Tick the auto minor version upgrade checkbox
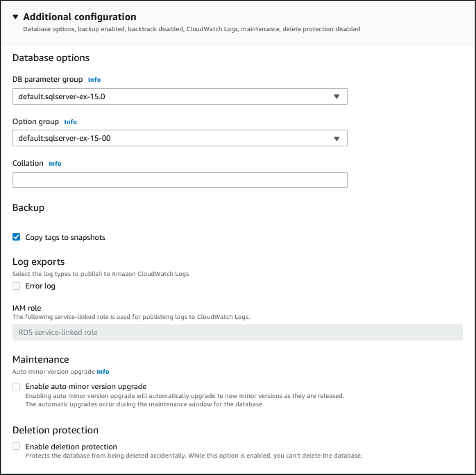Screen dimensions: 476x475 17,386
